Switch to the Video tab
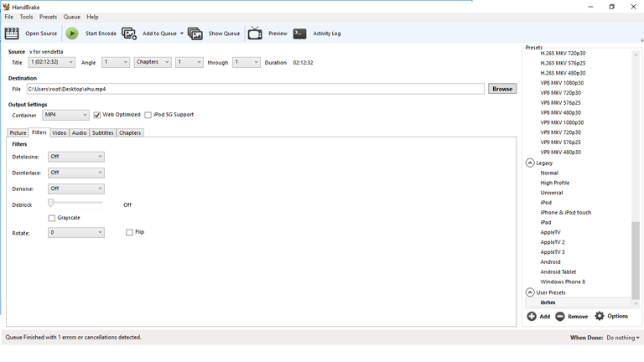The image size is (644, 362). pyautogui.click(x=60, y=132)
